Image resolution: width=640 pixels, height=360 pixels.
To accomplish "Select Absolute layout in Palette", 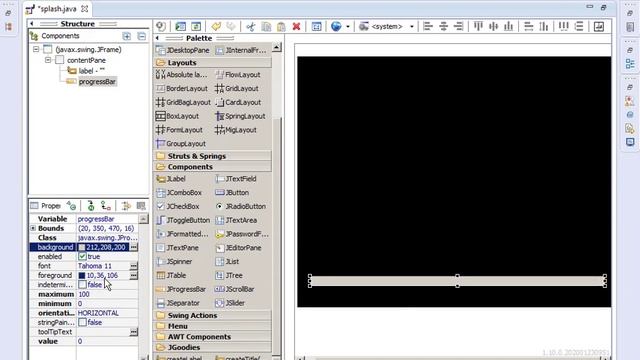I will [182, 75].
